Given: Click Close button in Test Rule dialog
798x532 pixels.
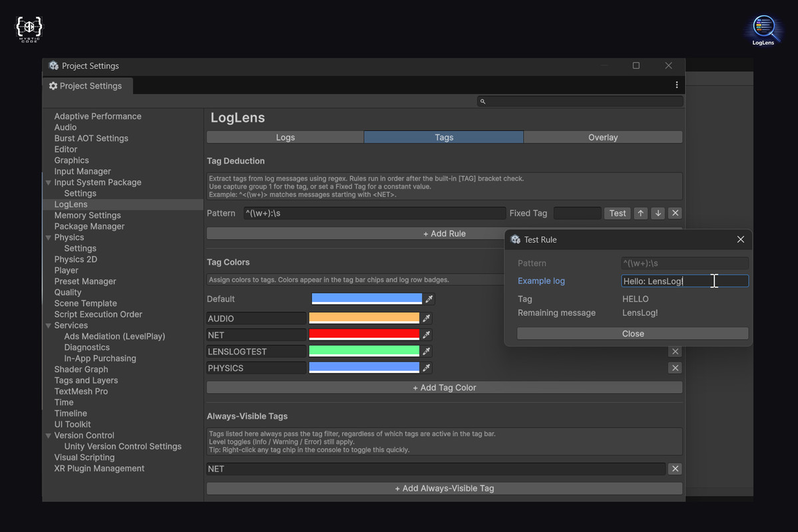Looking at the screenshot, I should point(632,334).
